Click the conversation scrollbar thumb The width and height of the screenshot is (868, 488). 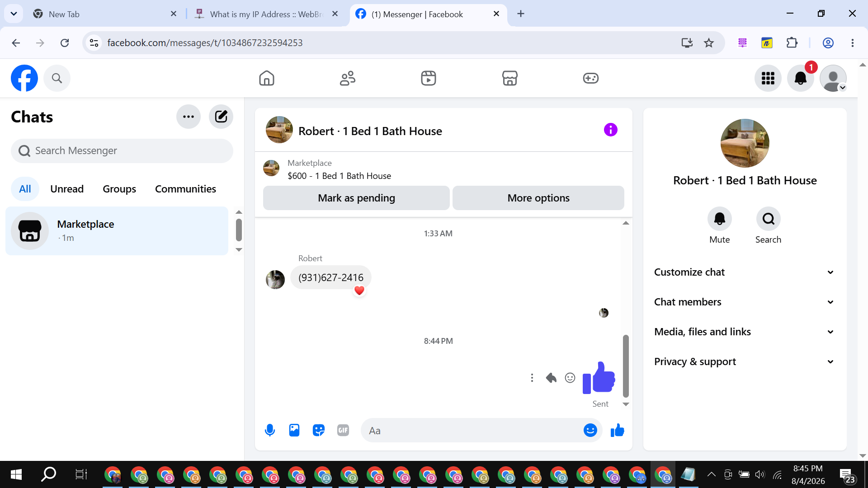click(x=626, y=366)
